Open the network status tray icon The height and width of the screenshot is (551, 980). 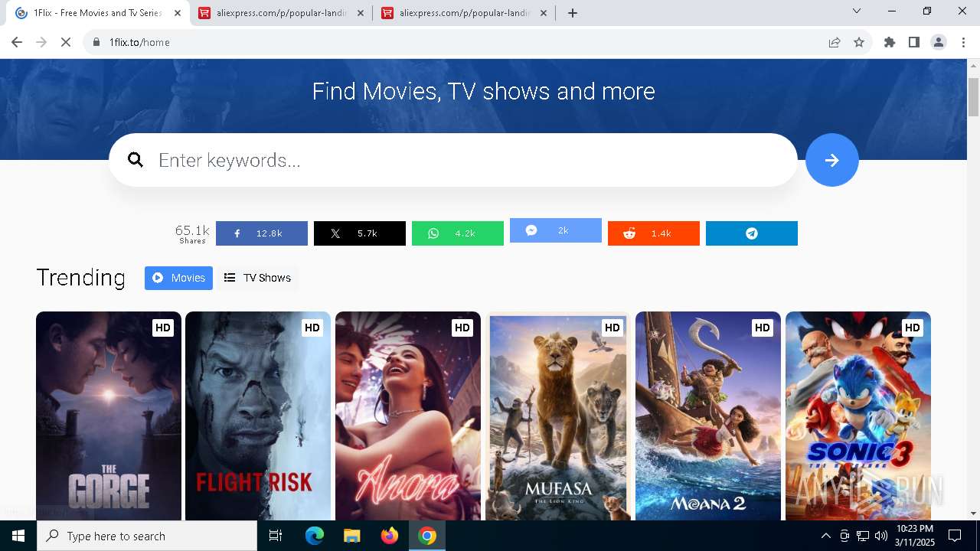tap(863, 536)
